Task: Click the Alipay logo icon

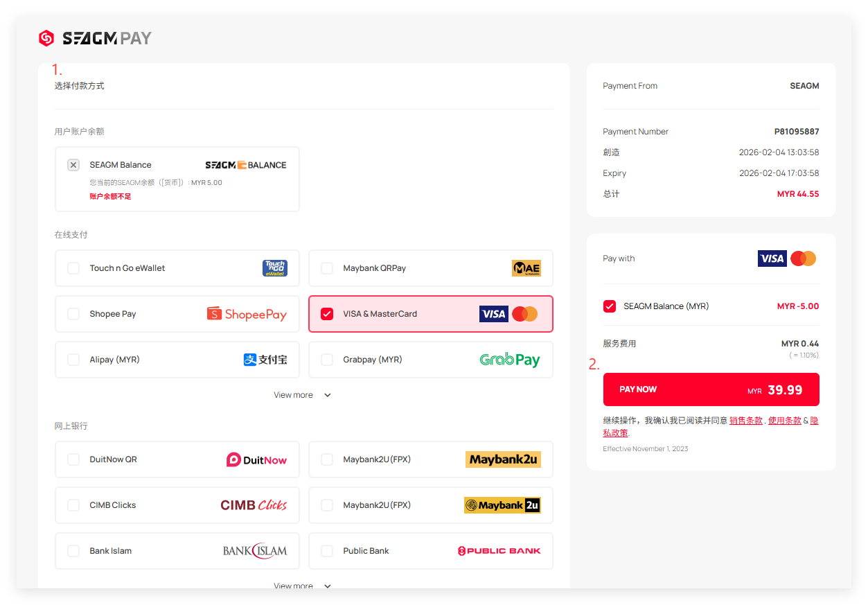Action: [250, 360]
